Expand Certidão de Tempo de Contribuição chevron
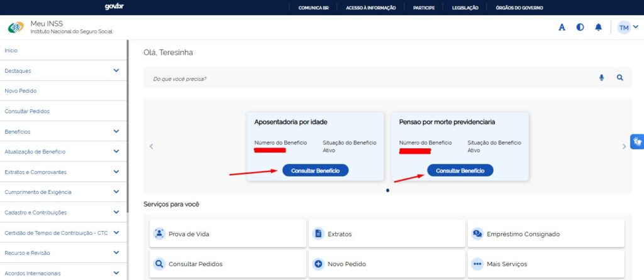The width and height of the screenshot is (644, 280). click(x=116, y=232)
